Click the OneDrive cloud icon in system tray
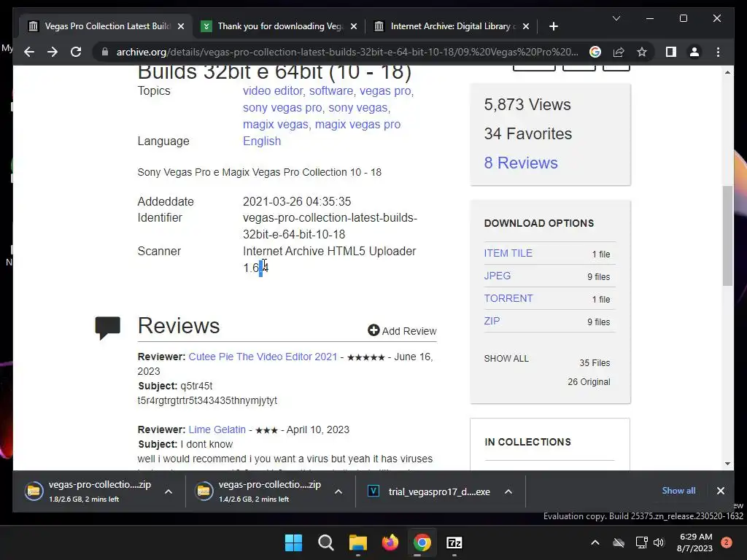 pyautogui.click(x=619, y=542)
